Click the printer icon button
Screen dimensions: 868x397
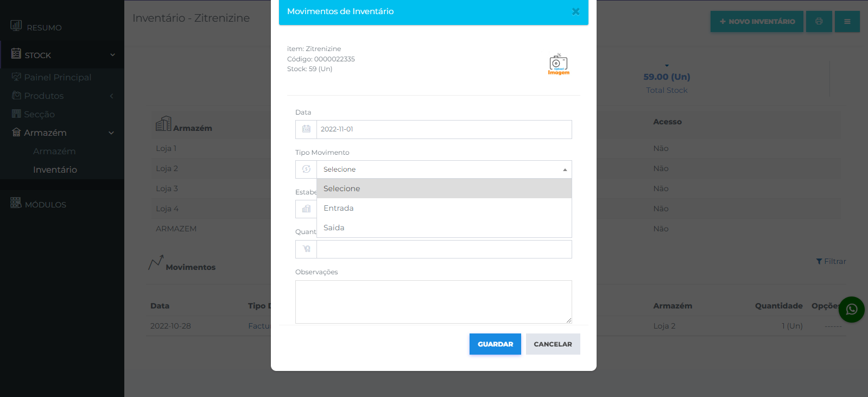[x=819, y=22]
